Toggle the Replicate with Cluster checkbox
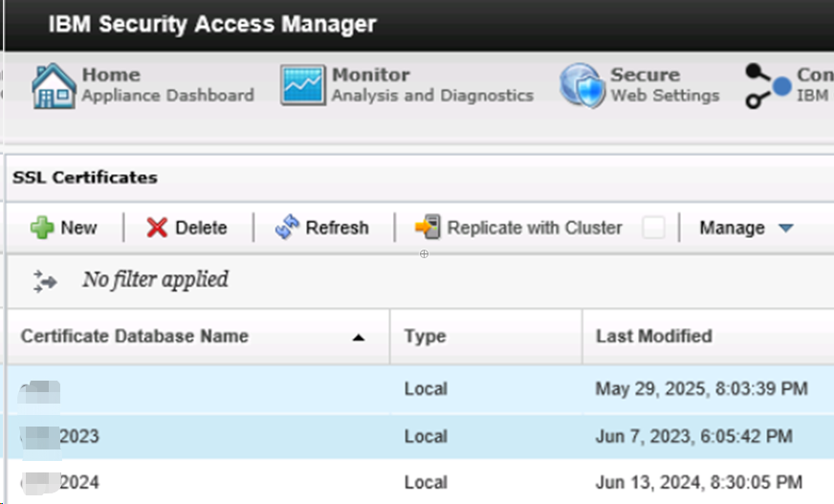The width and height of the screenshot is (834, 504). pos(653,228)
